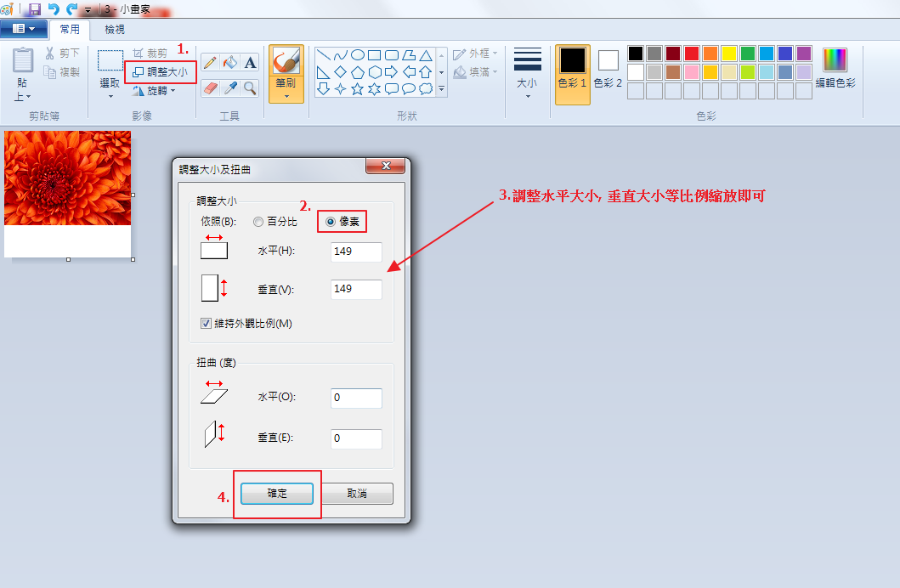Select the Color picker eyedropper tool
This screenshot has width=900, height=588.
[229, 88]
